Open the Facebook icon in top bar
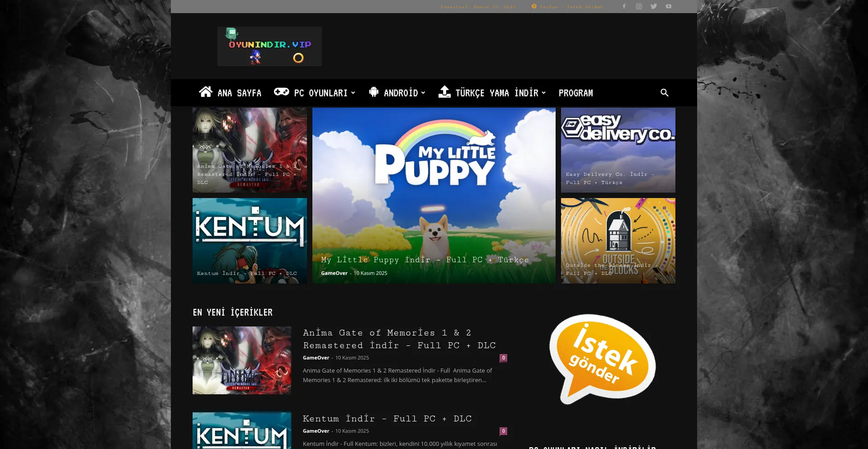 (x=624, y=6)
